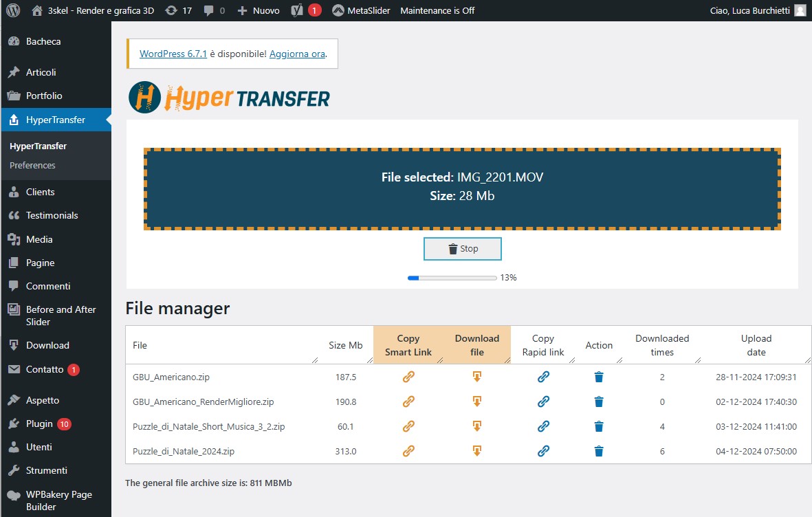Open MetaSlider from the admin bar
This screenshot has height=517, width=812.
(361, 10)
